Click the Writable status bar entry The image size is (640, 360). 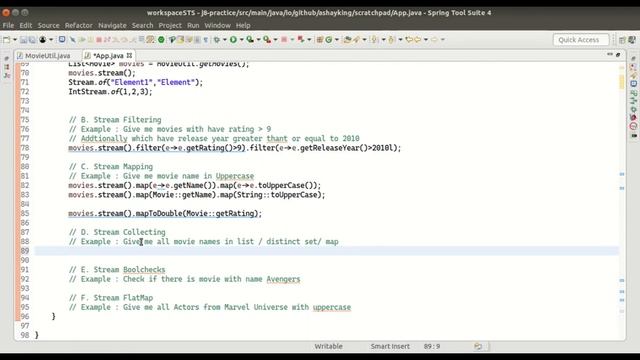[x=328, y=346]
